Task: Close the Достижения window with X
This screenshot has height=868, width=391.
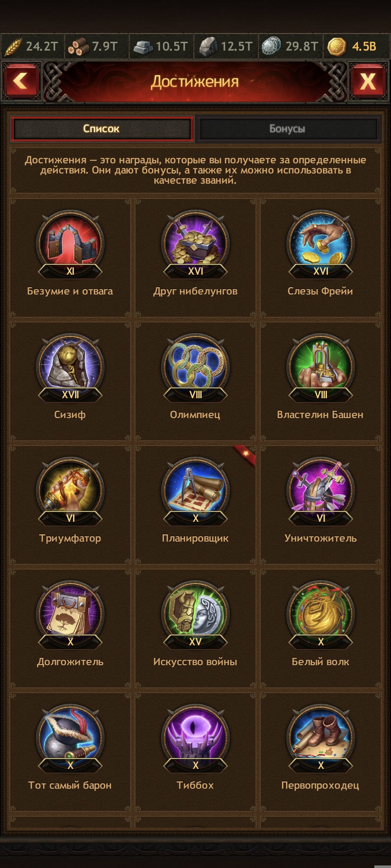Action: point(368,81)
